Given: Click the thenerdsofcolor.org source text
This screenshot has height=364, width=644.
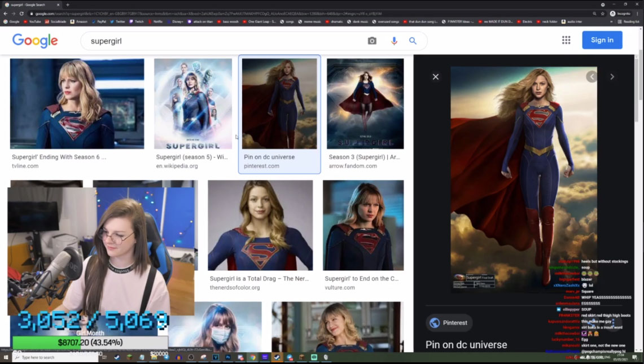Looking at the screenshot, I should (235, 288).
